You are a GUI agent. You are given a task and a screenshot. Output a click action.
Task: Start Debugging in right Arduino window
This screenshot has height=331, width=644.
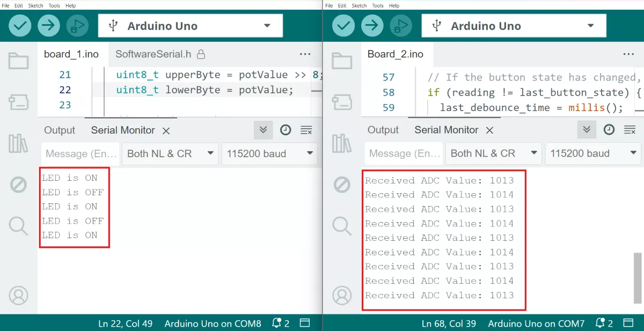coord(401,26)
